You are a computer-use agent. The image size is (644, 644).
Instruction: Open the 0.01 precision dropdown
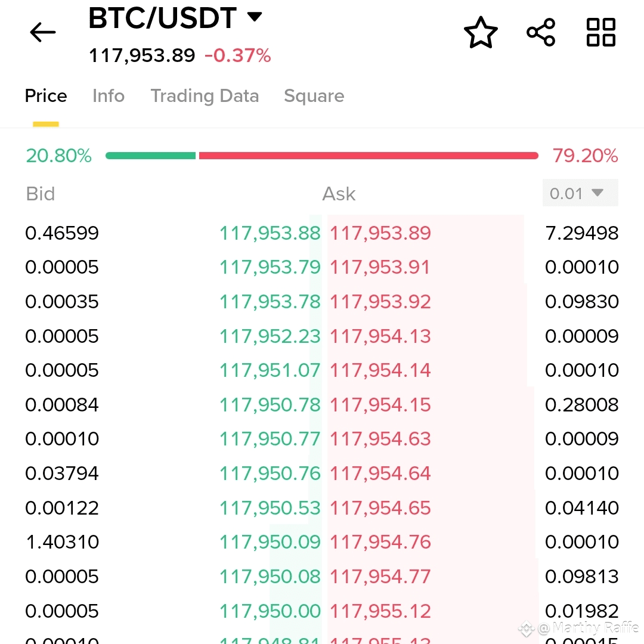(x=580, y=193)
